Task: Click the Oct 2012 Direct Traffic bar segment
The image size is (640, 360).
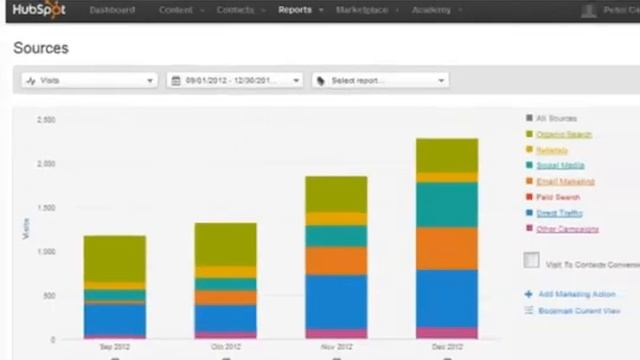Action: pos(226,318)
